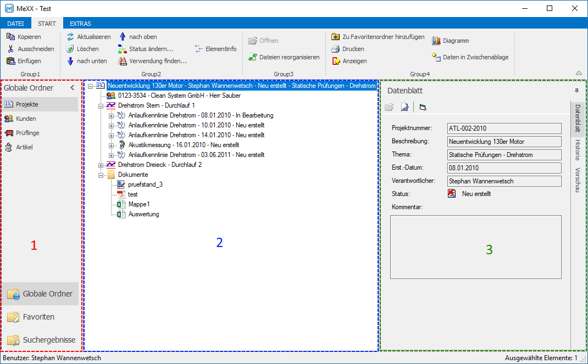Viewport: 588px width, 364px height.
Task: Click the Aktualisieren refresh icon
Action: [x=70, y=37]
